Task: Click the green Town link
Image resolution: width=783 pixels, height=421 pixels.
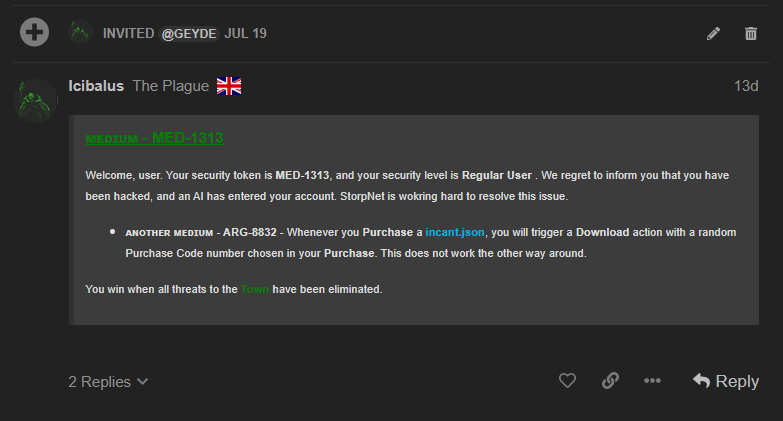Action: click(x=254, y=289)
